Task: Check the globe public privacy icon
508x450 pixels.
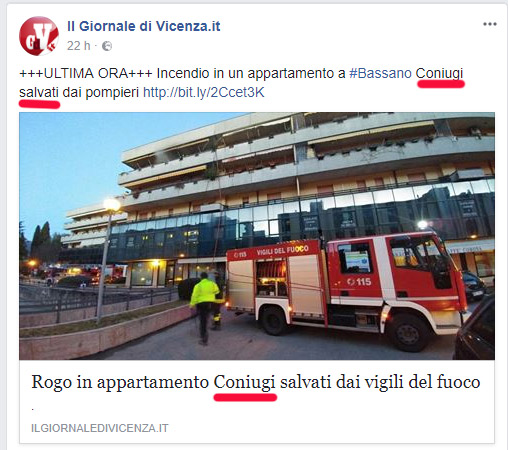Action: coord(107,46)
